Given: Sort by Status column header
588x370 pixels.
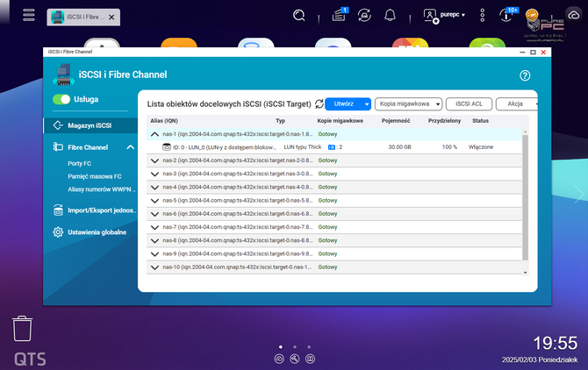Looking at the screenshot, I should coord(480,121).
